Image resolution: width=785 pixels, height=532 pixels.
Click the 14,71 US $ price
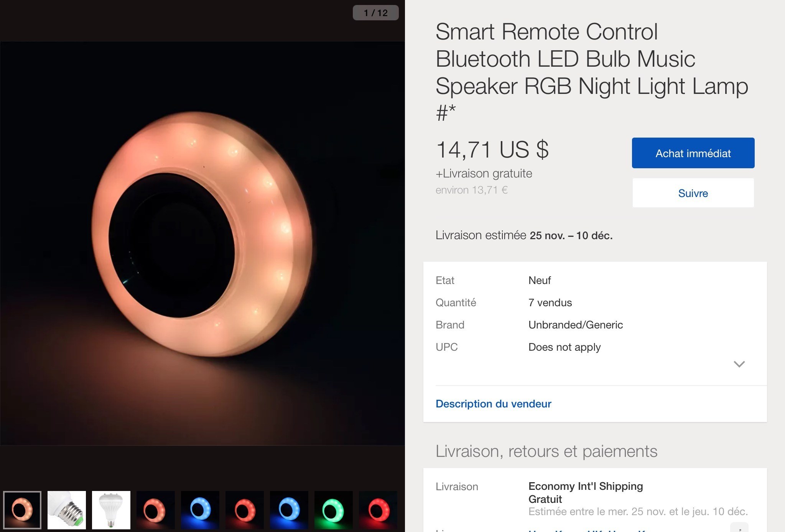coord(492,149)
